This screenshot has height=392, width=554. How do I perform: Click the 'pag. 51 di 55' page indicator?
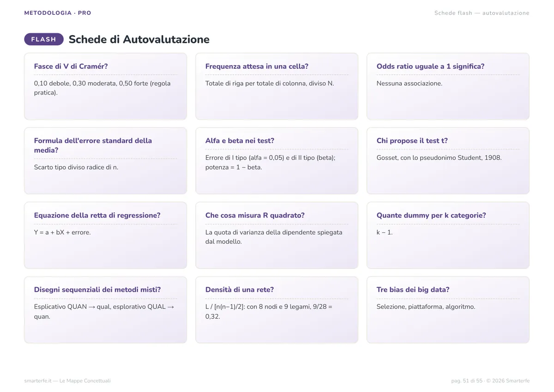pyautogui.click(x=467, y=381)
